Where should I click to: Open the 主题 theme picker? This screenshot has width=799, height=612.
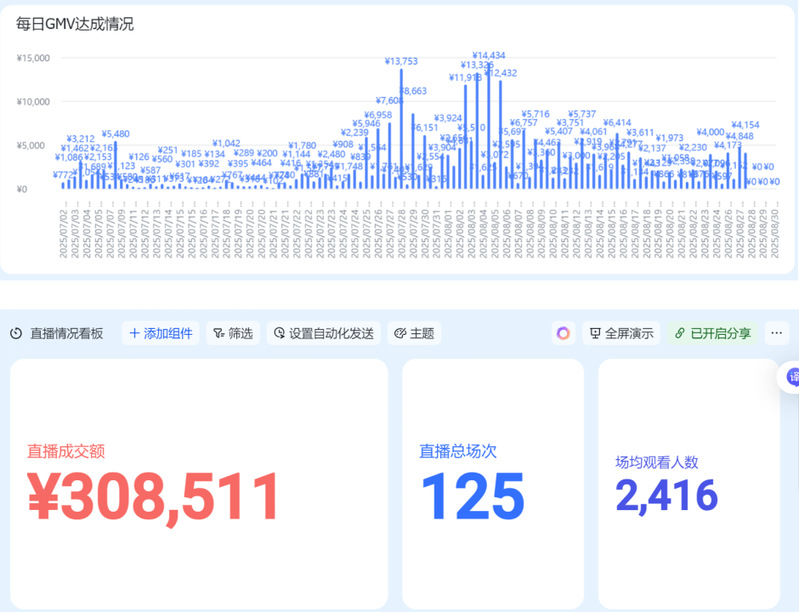point(413,334)
